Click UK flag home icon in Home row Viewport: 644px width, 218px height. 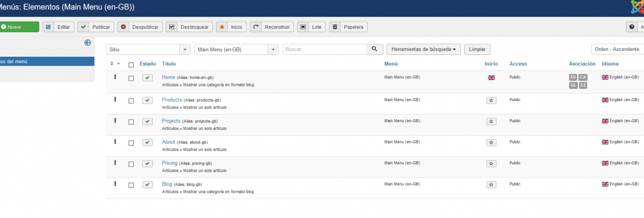pos(491,78)
